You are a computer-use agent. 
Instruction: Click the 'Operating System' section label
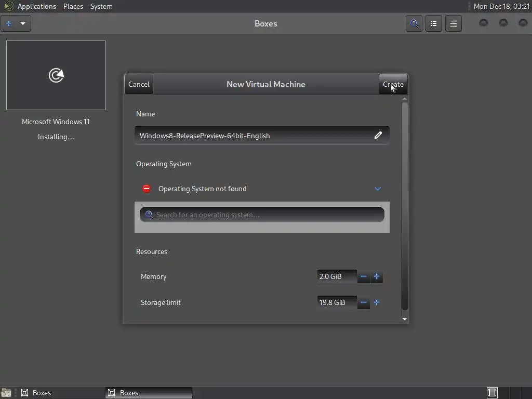(164, 164)
